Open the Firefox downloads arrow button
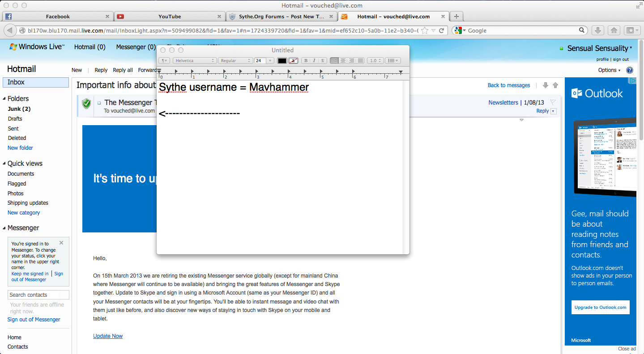The height and width of the screenshot is (354, 644). pos(597,30)
